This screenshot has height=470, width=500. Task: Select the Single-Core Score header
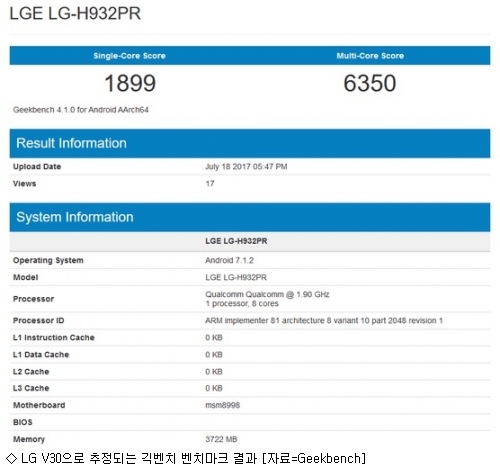129,56
